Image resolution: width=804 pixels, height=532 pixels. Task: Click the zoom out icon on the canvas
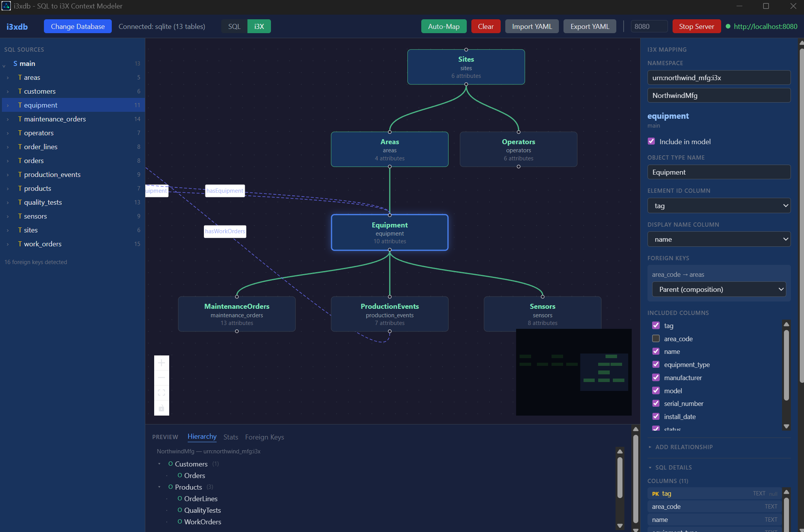point(161,377)
